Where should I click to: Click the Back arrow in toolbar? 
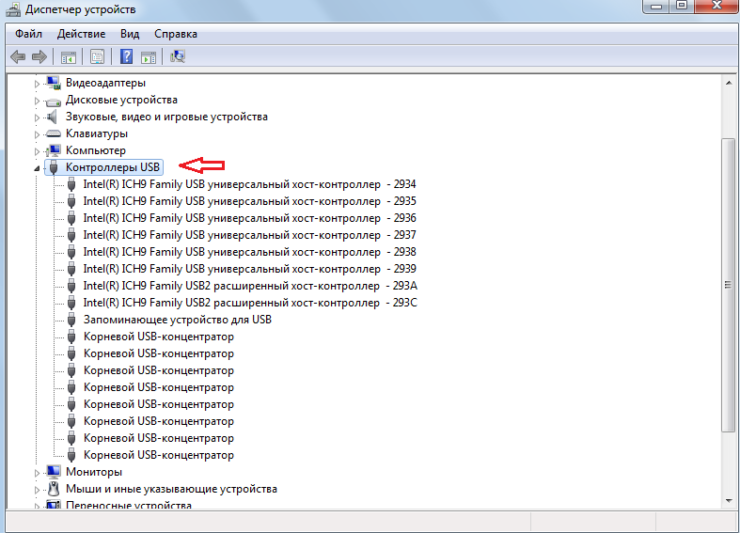point(18,57)
